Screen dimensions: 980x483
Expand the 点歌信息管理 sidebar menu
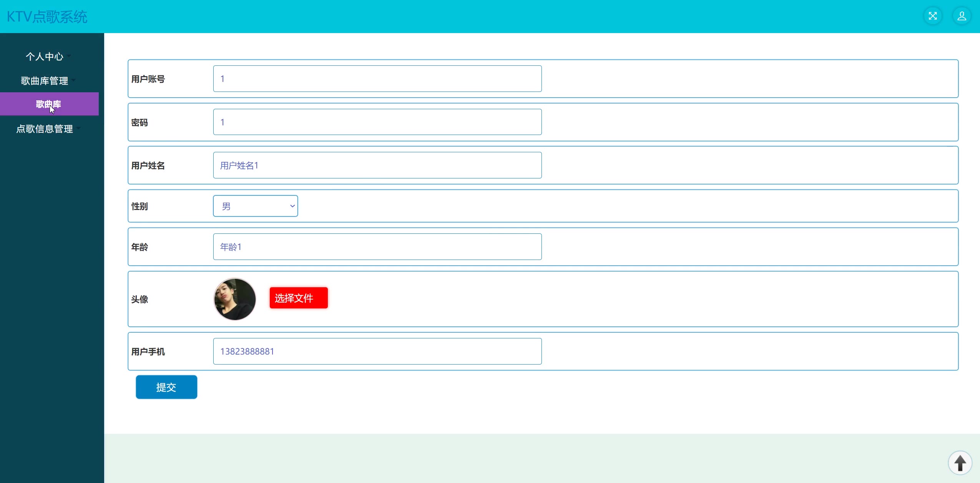[44, 129]
